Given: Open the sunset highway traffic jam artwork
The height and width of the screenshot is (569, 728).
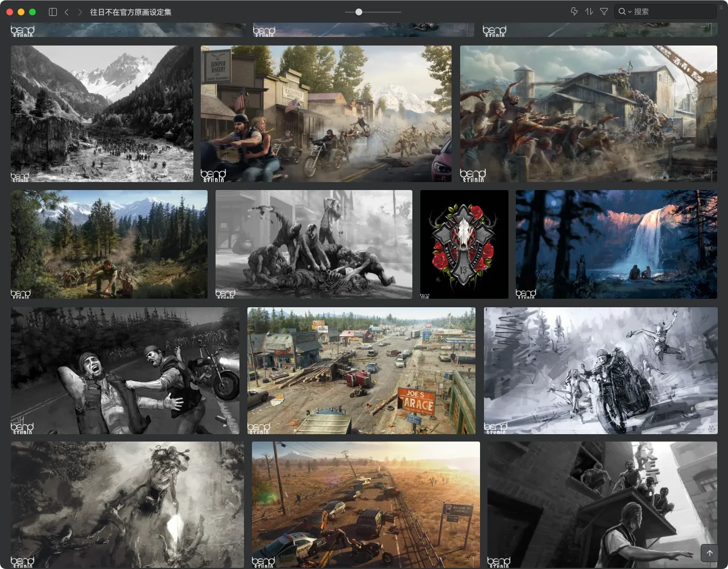Looking at the screenshot, I should [x=366, y=505].
